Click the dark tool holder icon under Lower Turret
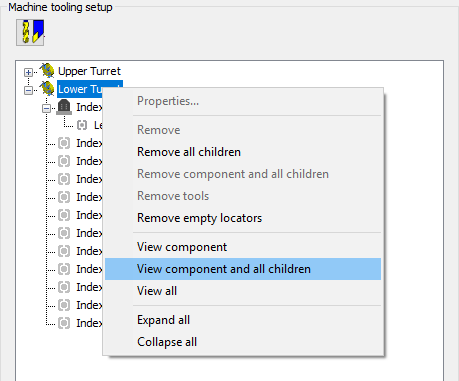The image size is (459, 381). pos(64,107)
